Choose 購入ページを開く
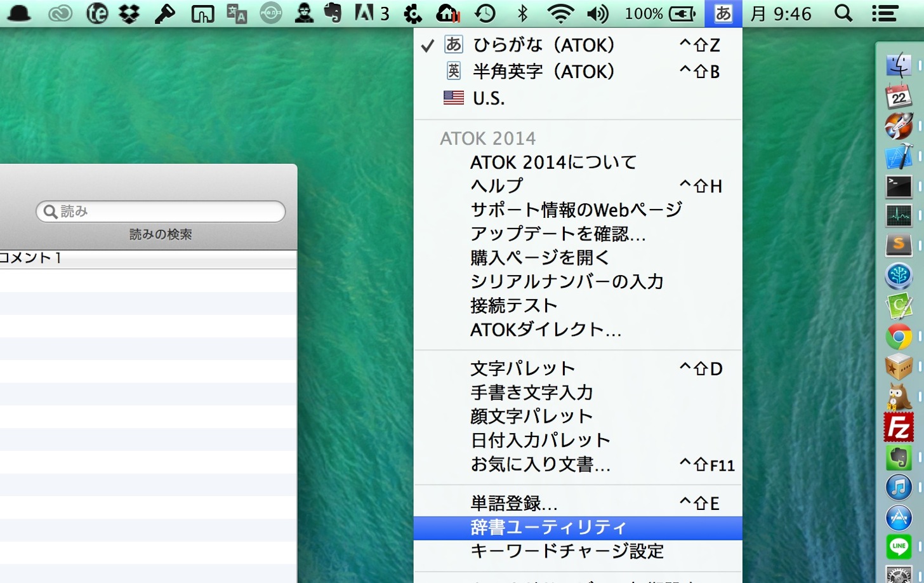Screen dimensions: 924x583 point(577,258)
